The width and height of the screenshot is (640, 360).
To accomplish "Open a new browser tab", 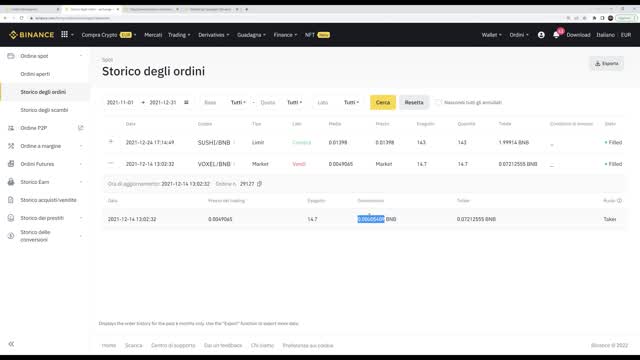I will [247, 9].
